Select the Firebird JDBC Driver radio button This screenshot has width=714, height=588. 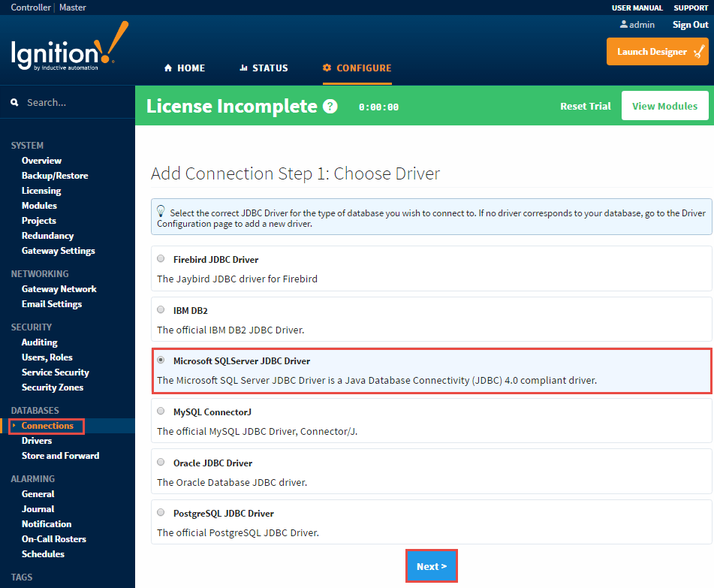161,258
